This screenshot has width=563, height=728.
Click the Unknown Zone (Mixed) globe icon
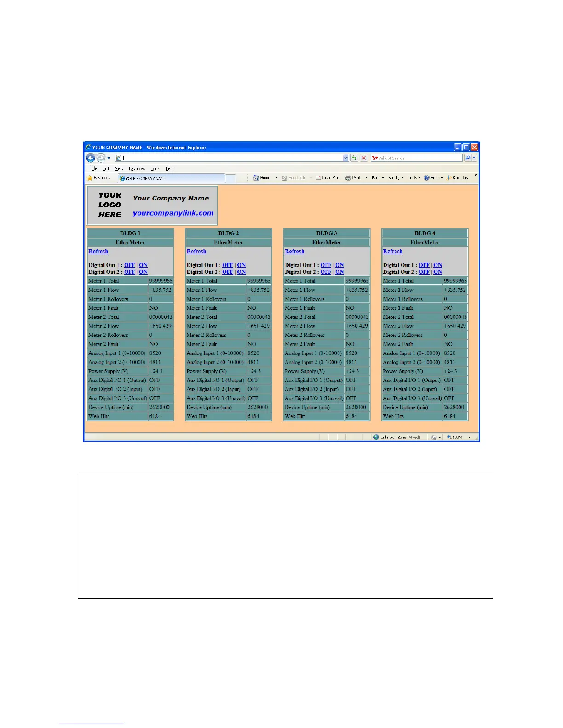pyautogui.click(x=376, y=437)
